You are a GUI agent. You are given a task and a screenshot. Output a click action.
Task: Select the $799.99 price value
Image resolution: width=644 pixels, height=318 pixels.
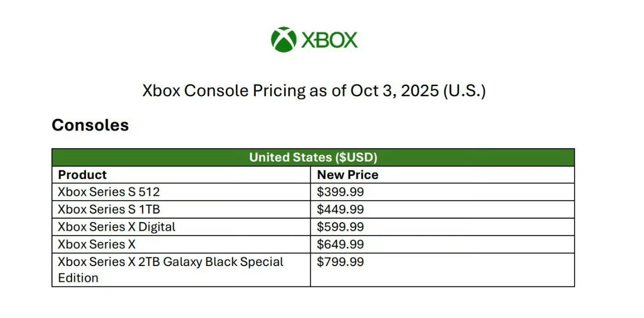pyautogui.click(x=340, y=262)
